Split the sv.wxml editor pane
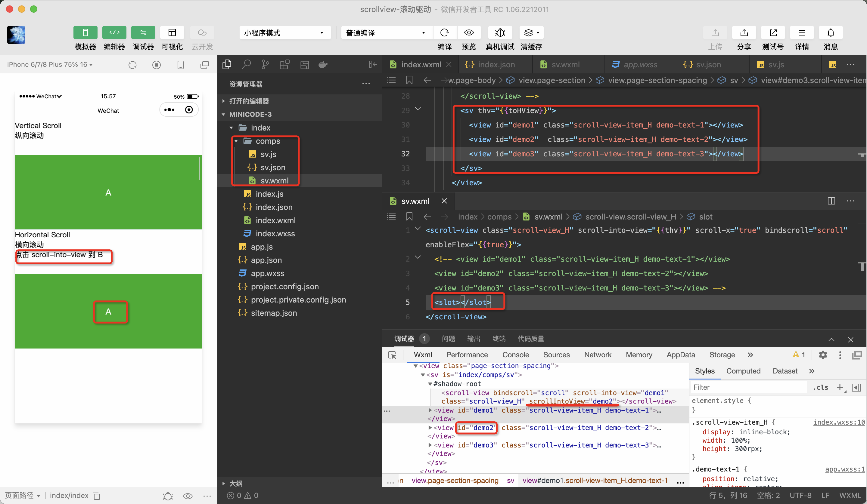The image size is (867, 504). pos(831,201)
